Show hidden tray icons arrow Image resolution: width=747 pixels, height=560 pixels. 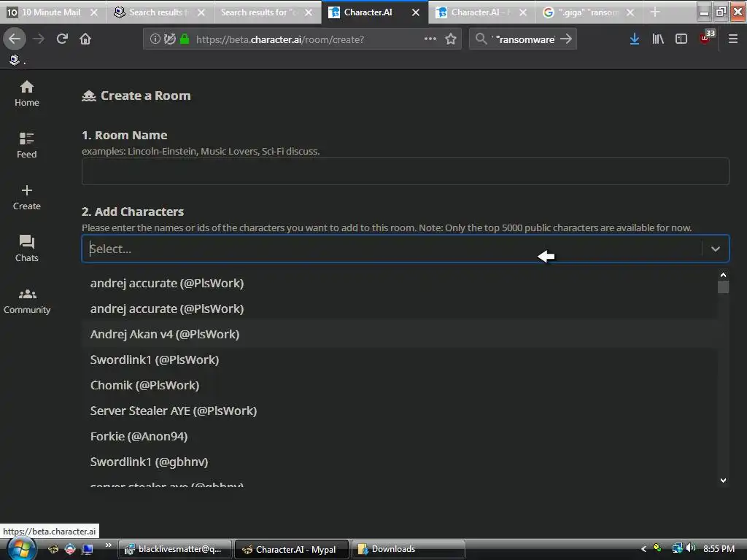643,549
